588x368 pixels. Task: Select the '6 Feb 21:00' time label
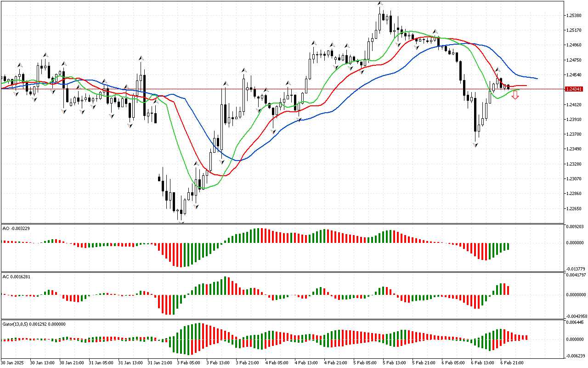513,363
